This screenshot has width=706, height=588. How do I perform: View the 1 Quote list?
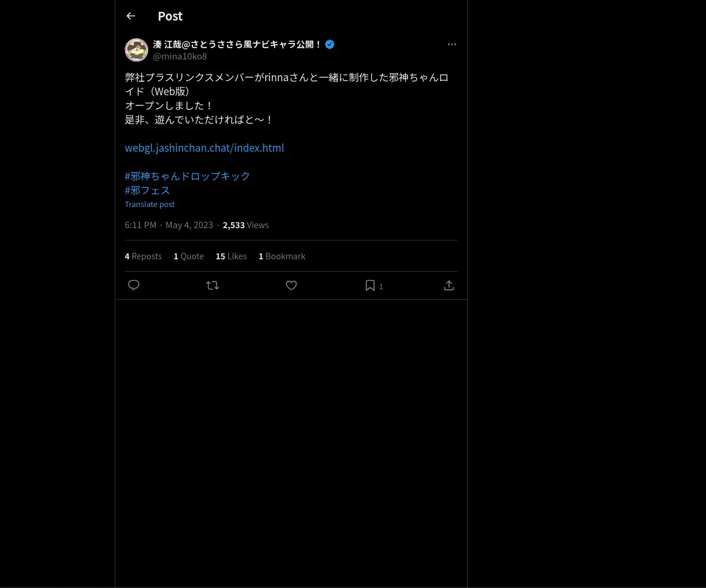pyautogui.click(x=188, y=256)
